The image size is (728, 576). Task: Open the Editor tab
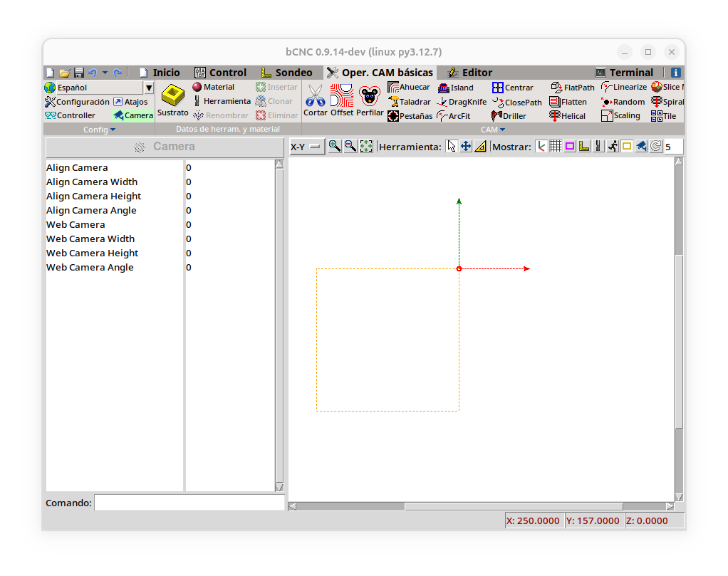(469, 73)
